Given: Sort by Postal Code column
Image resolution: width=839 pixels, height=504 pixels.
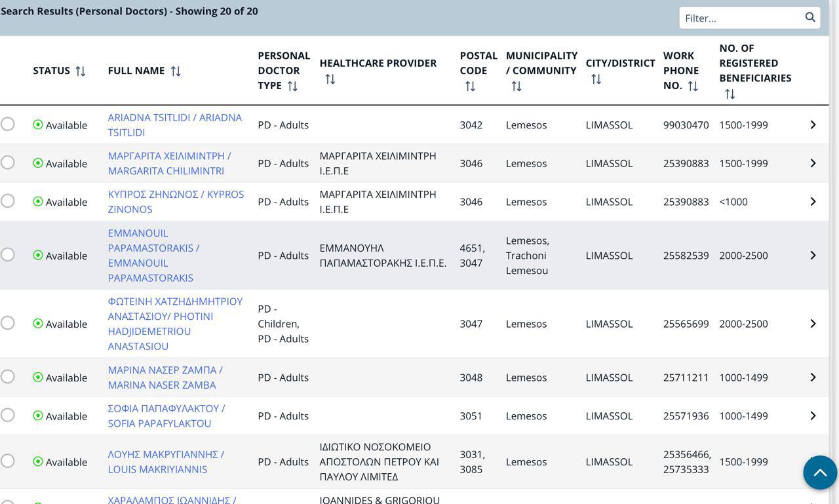Looking at the screenshot, I should [470, 87].
